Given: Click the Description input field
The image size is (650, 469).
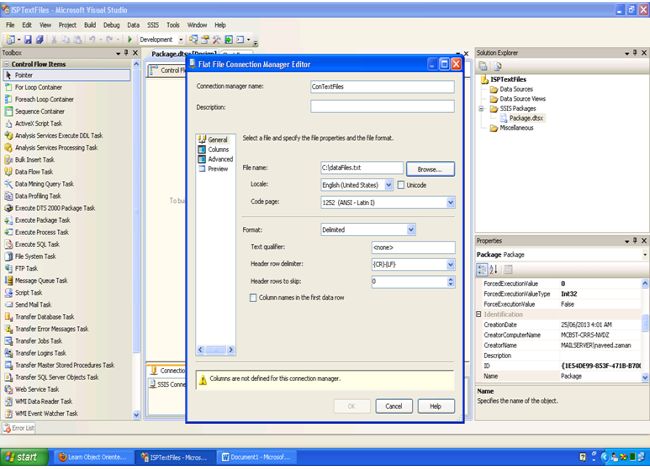Looking at the screenshot, I should [x=382, y=107].
